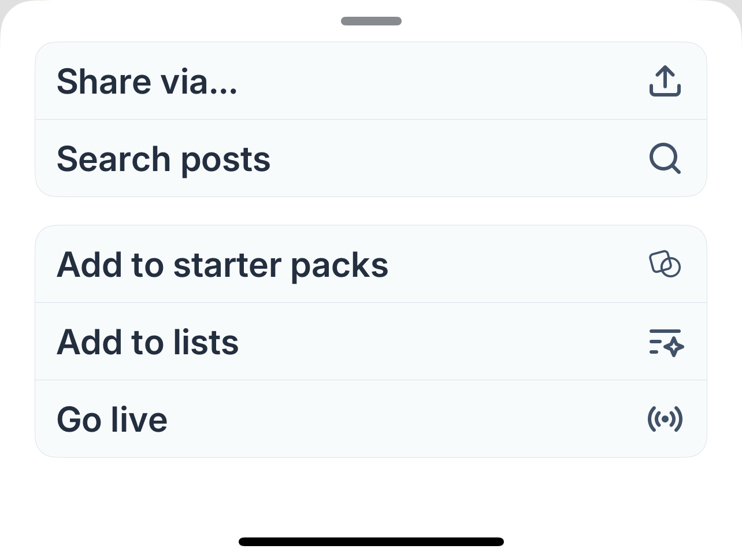742x560 pixels.
Task: Click the 'Go live' text label
Action: [112, 420]
